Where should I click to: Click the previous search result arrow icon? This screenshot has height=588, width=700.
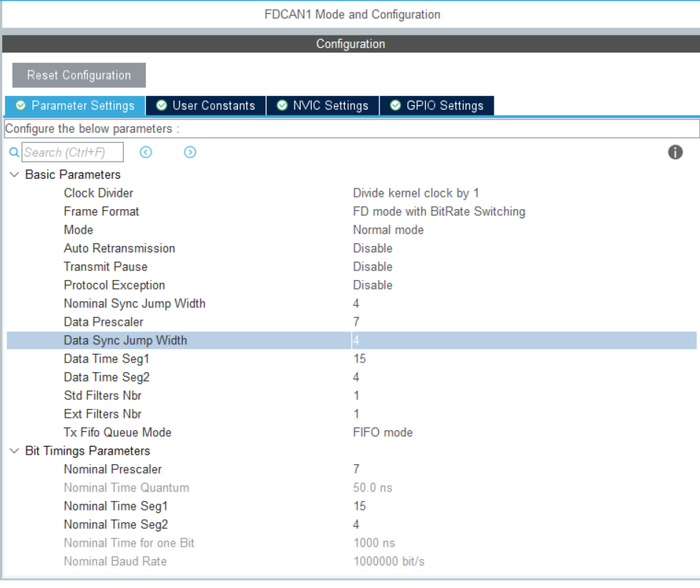pos(146,152)
